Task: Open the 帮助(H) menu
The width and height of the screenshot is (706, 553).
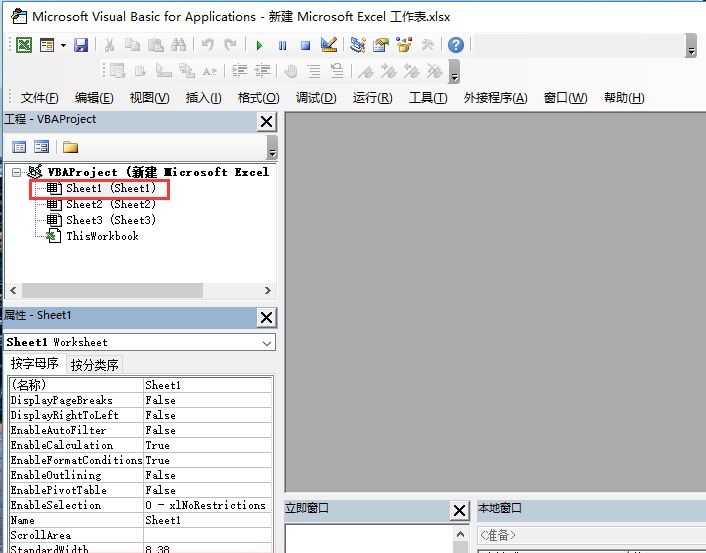Action: [624, 98]
